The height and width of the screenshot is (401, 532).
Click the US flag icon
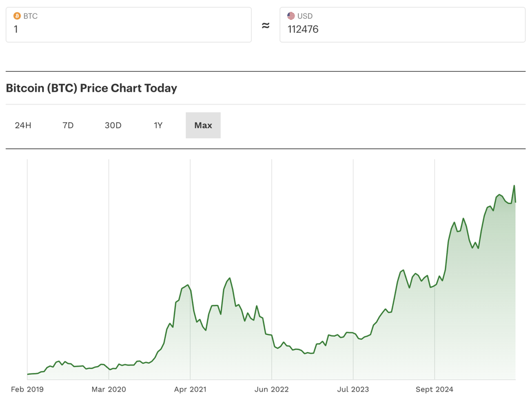pos(291,16)
